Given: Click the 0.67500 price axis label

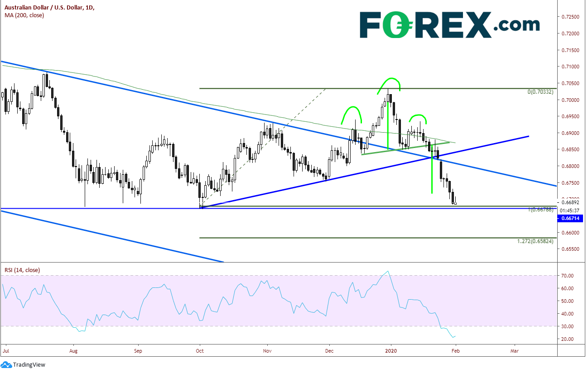Looking at the screenshot, I should 570,183.
